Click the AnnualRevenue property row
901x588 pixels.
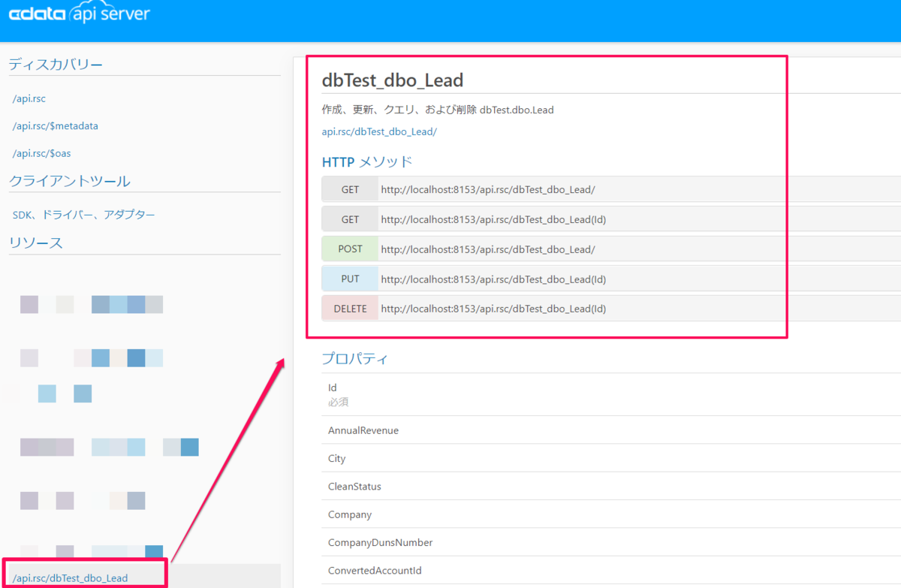[x=611, y=430]
